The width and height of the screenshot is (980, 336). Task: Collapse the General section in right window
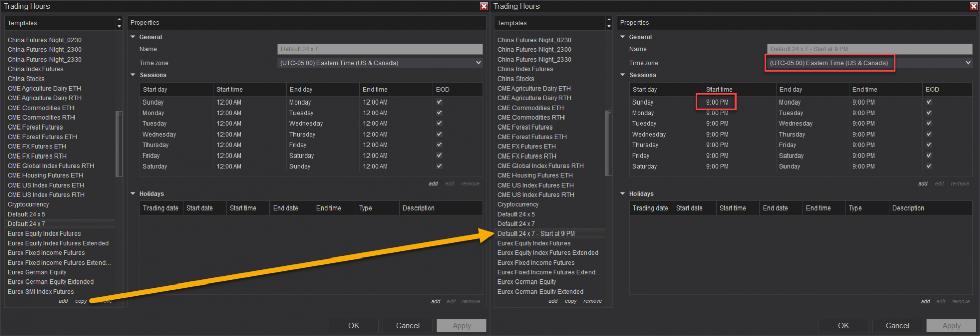coord(623,37)
